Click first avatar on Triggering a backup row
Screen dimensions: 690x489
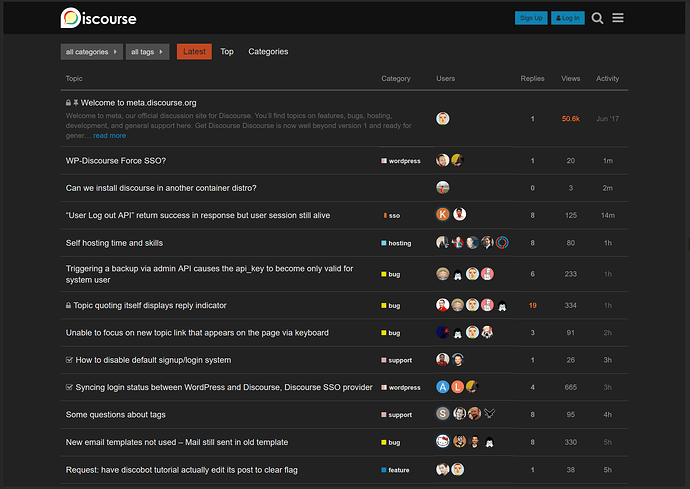(443, 274)
